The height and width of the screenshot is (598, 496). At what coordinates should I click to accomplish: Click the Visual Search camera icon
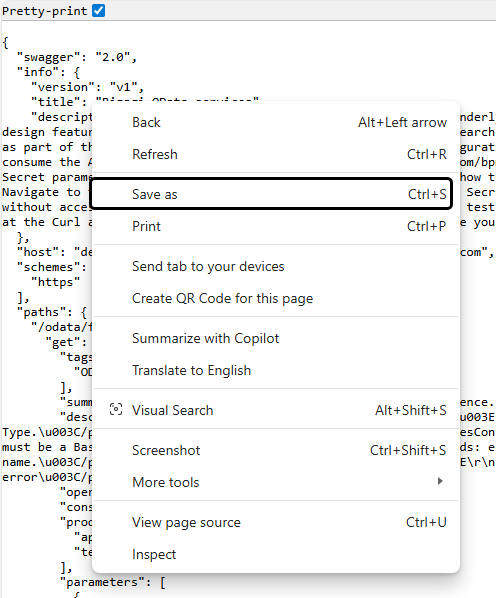[116, 410]
